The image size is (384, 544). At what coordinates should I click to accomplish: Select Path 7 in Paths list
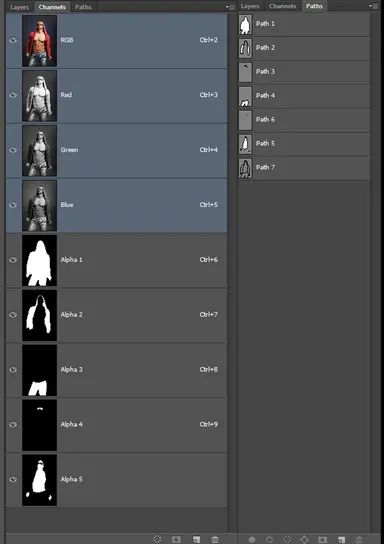304,168
